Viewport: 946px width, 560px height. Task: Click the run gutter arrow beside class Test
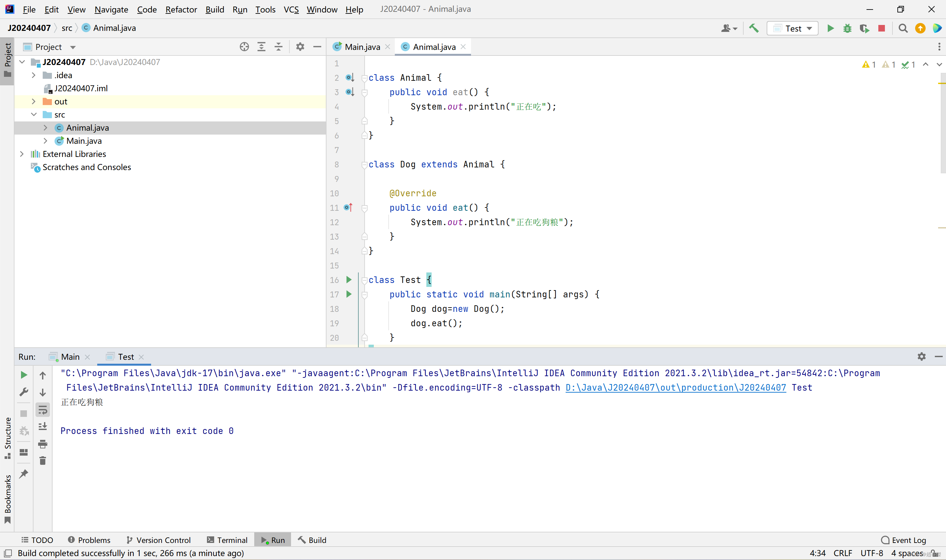click(349, 280)
